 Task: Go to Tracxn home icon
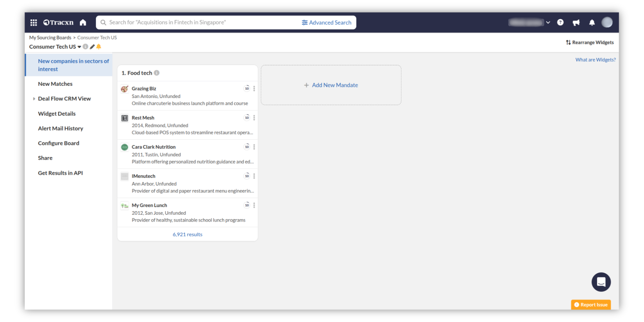(83, 22)
